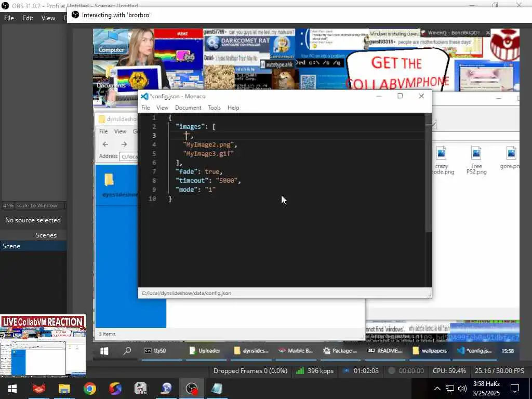Click the host volume tray icon
The height and width of the screenshot is (399, 532).
click(462, 389)
